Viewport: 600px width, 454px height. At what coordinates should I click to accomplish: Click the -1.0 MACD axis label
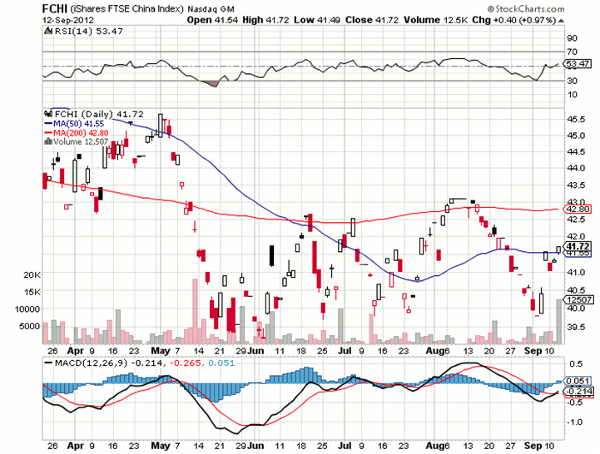click(574, 422)
